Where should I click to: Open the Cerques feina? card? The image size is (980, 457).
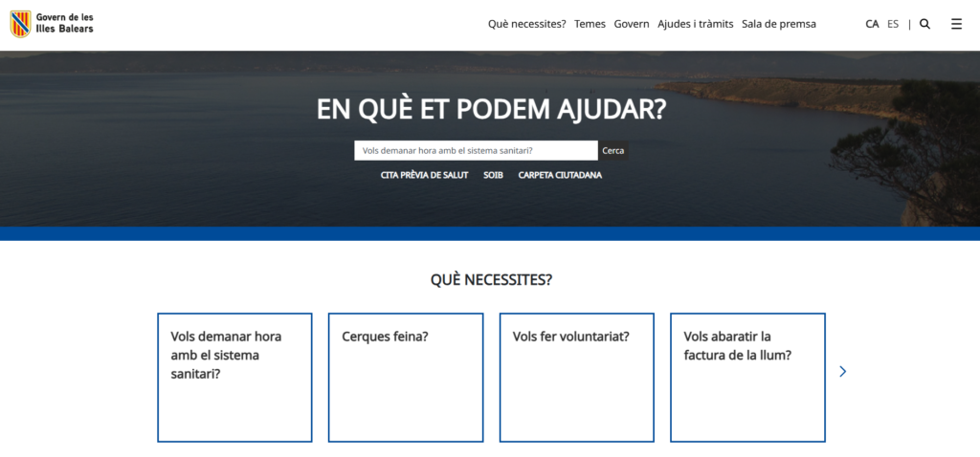point(406,377)
